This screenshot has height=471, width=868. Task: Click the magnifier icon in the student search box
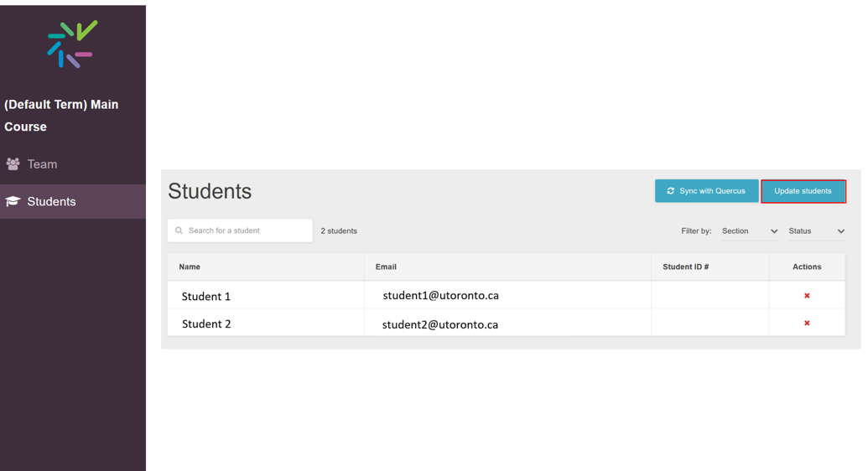(x=179, y=230)
